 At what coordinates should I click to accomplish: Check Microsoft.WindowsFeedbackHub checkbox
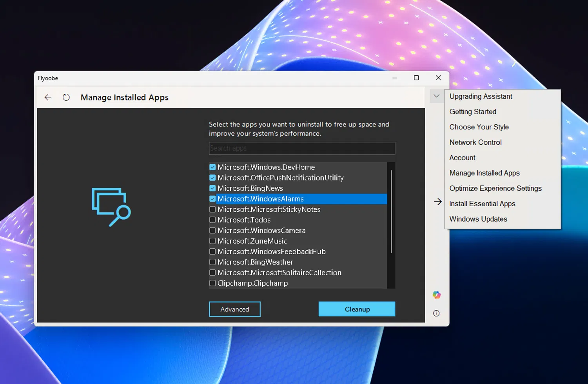(x=212, y=251)
